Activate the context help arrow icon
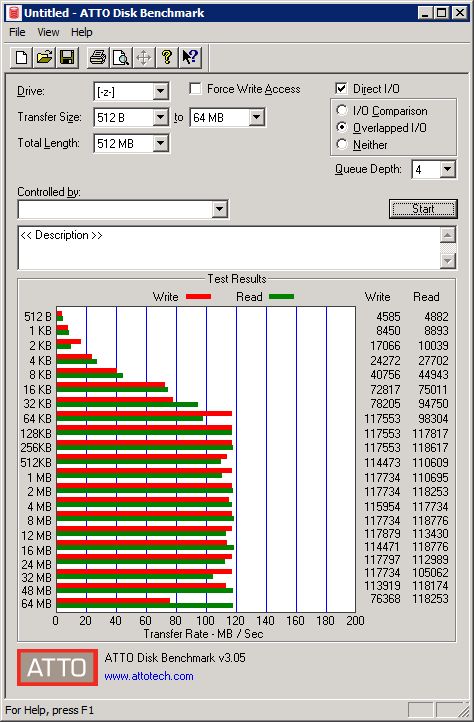This screenshot has width=474, height=722. coord(190,58)
